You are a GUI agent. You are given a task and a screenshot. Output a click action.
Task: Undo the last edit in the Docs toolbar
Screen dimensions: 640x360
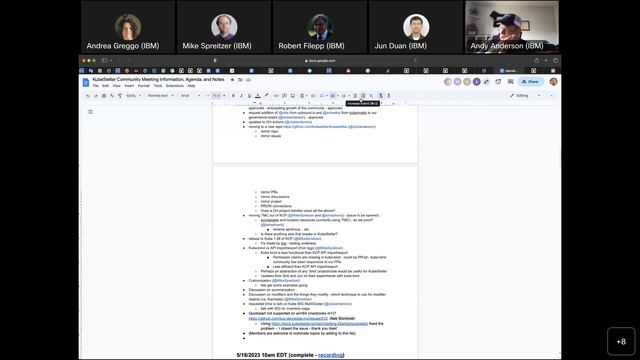pyautogui.click(x=88, y=96)
